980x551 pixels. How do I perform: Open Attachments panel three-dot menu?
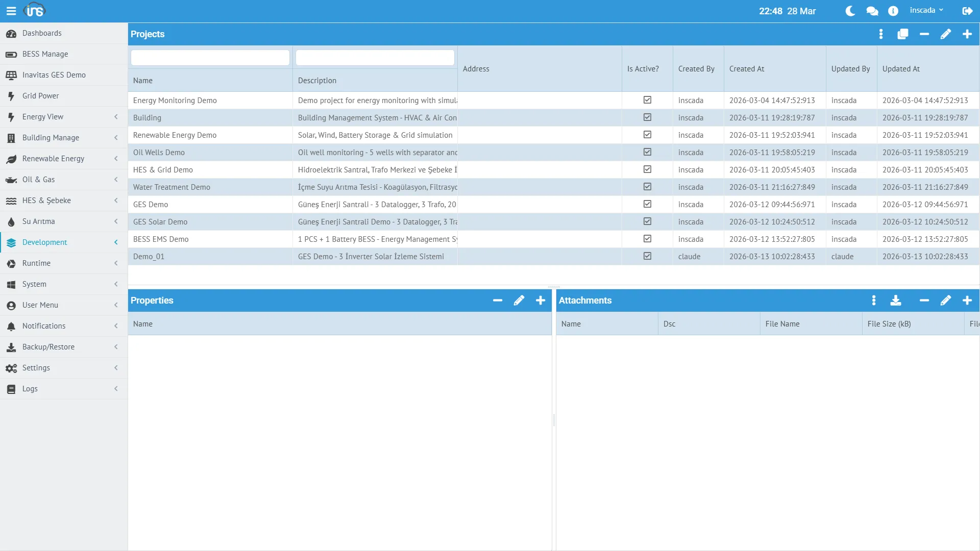point(874,300)
